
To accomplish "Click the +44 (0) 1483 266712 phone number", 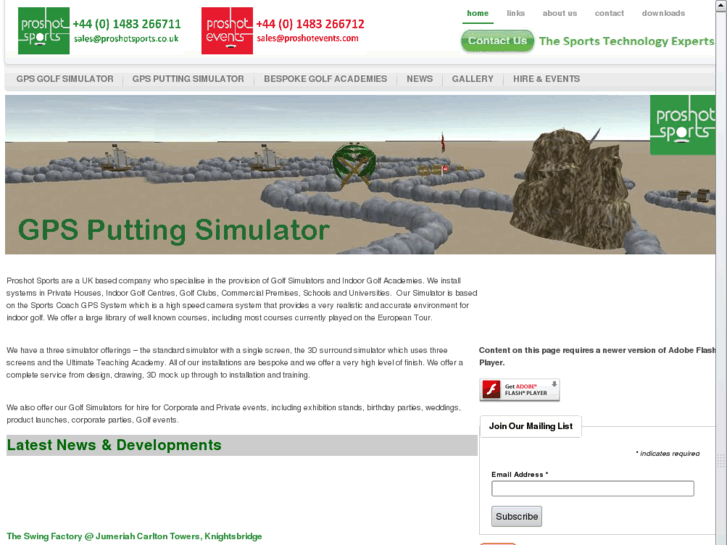I will [310, 24].
